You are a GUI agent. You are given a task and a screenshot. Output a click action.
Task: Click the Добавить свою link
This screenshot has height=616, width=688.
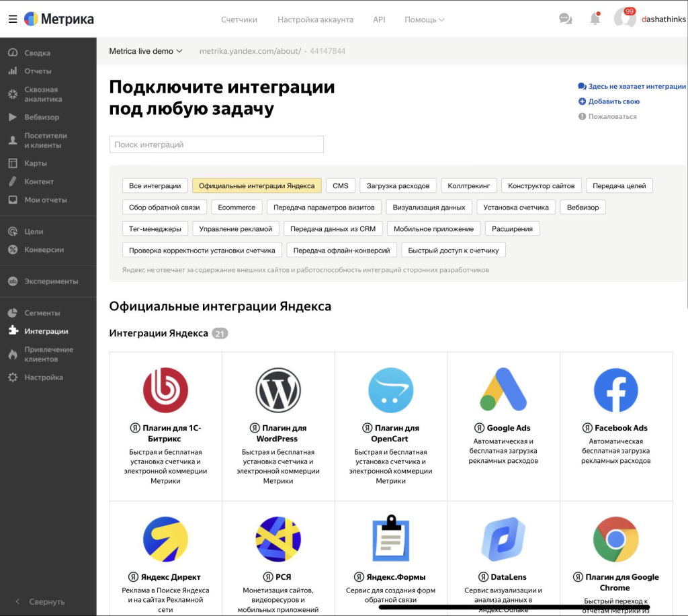tap(613, 101)
